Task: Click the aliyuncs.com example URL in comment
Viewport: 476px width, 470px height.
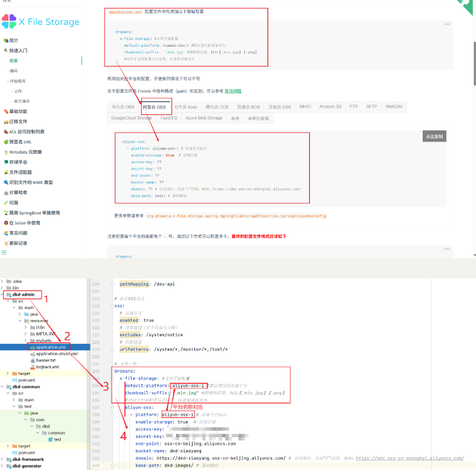Action: click(x=409, y=458)
